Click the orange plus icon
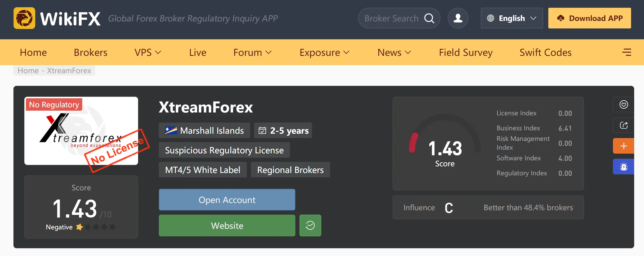This screenshot has width=644, height=256. point(624,146)
